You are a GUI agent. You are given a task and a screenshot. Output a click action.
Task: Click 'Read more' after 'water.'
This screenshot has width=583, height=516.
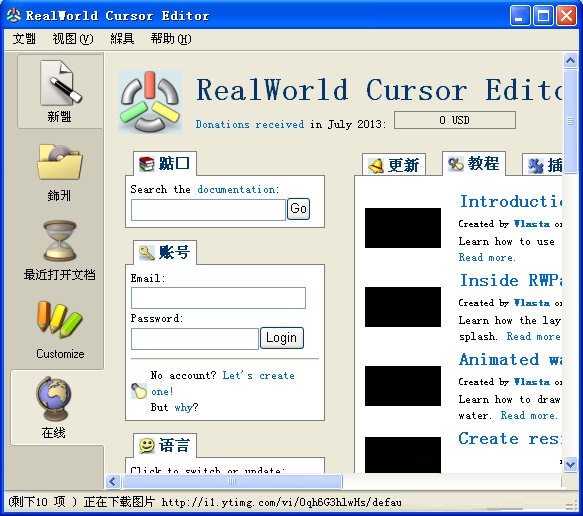tap(529, 415)
